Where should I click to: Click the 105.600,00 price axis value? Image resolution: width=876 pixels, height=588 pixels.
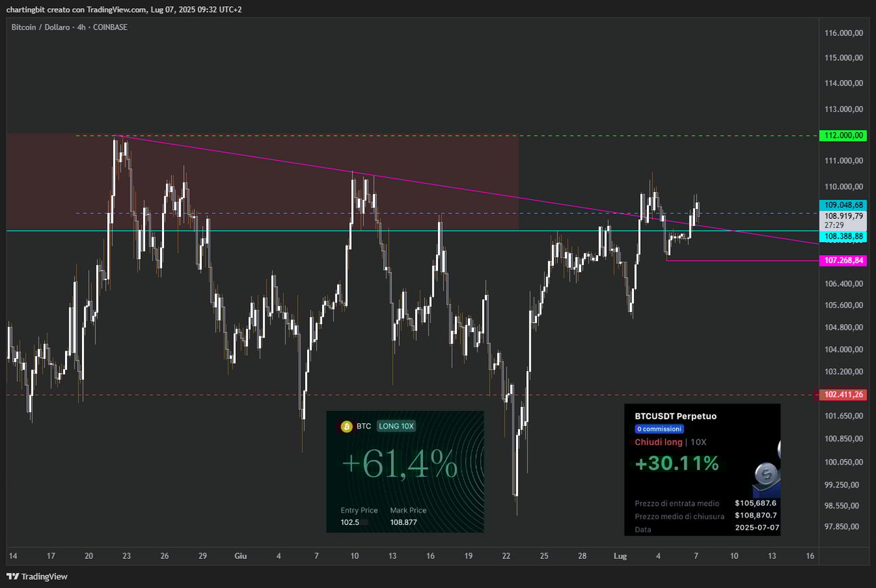[843, 305]
